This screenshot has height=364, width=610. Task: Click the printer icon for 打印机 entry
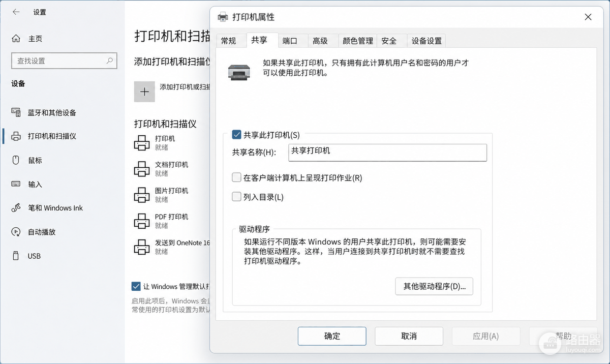pyautogui.click(x=142, y=143)
